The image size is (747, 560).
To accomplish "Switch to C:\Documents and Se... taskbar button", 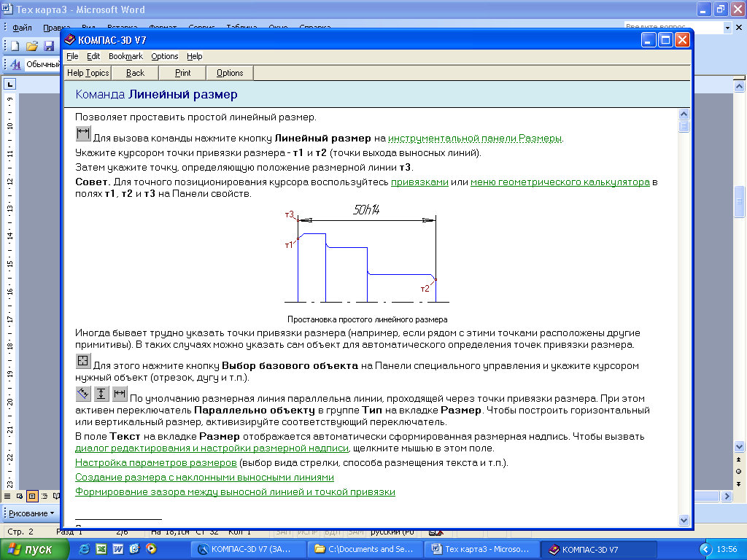I will point(365,549).
